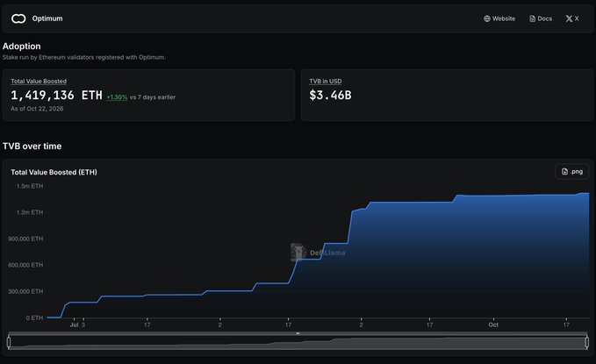Click the 900,000 ETH axis label

[x=25, y=239]
